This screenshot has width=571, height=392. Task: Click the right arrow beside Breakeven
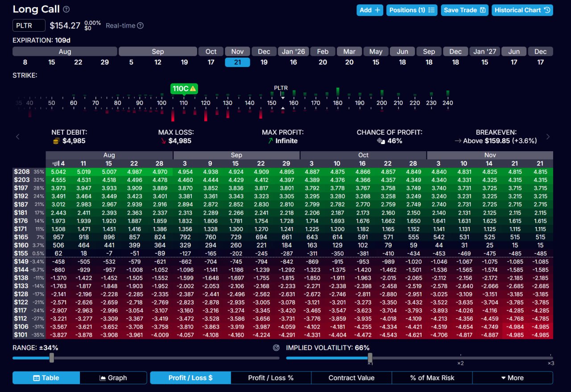click(x=548, y=136)
